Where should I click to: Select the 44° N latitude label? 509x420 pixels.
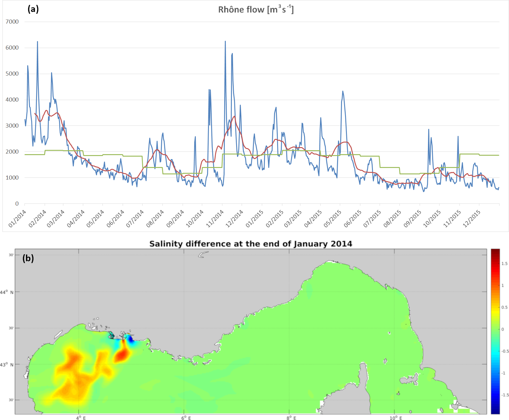coord(7,292)
